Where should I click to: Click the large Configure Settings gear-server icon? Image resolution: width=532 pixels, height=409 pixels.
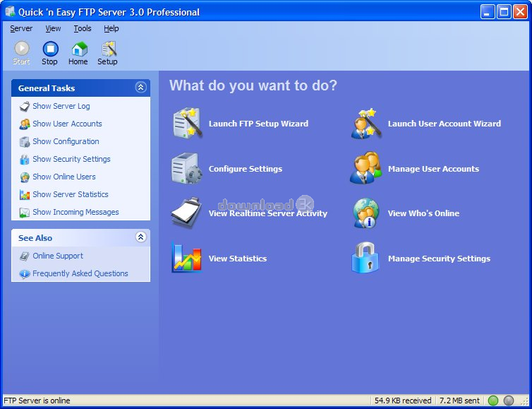point(186,168)
